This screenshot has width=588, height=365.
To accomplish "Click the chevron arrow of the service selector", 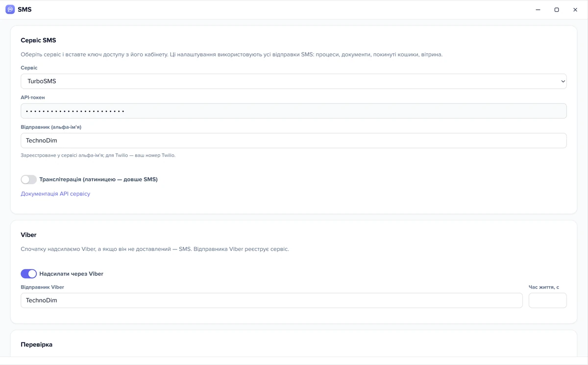I will tap(563, 81).
